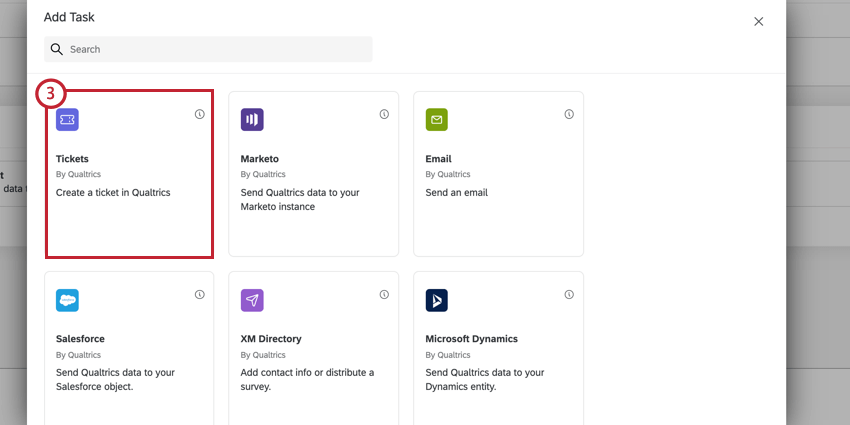Click 'By Qualtrics' under Salesforce
Screen dimensions: 850x425
(79, 355)
